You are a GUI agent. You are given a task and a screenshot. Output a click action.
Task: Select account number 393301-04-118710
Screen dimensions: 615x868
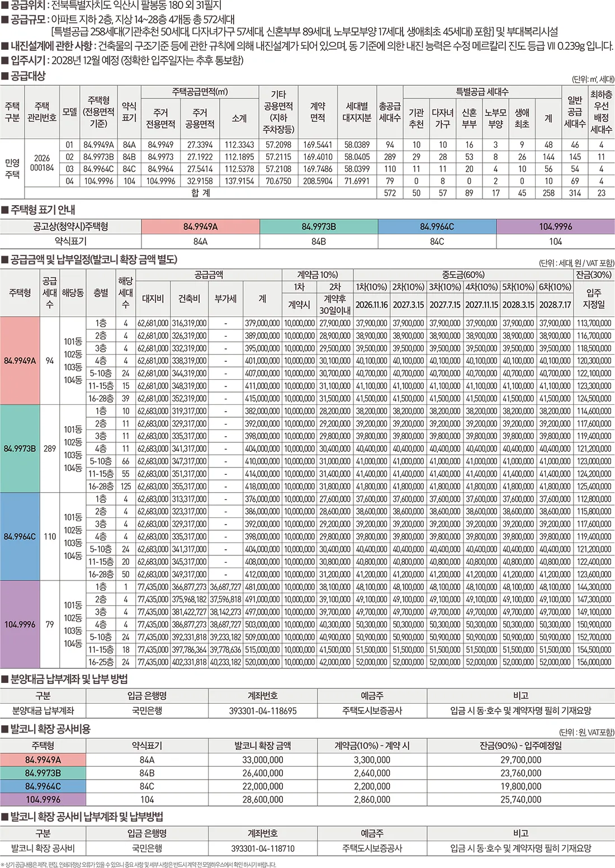(263, 848)
